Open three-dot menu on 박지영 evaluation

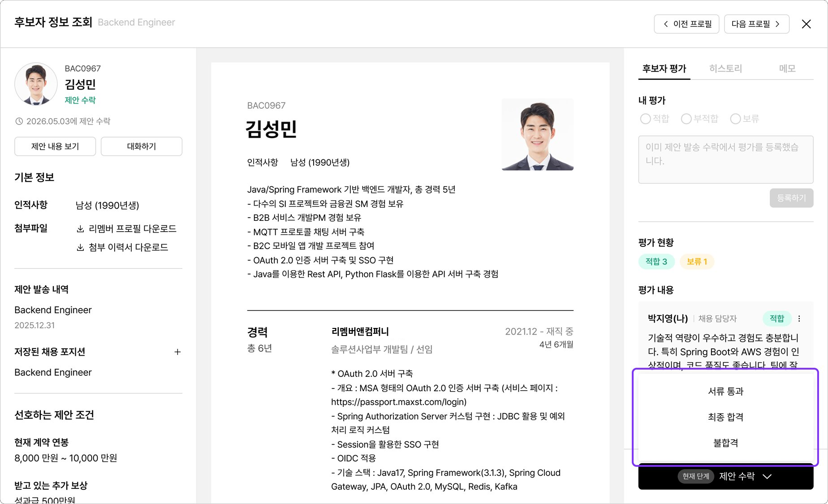click(799, 319)
